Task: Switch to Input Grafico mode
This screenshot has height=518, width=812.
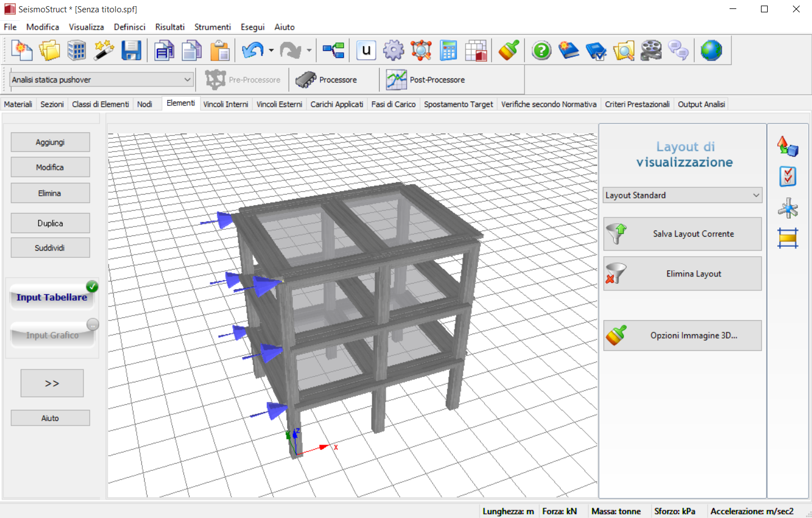Action: point(52,335)
